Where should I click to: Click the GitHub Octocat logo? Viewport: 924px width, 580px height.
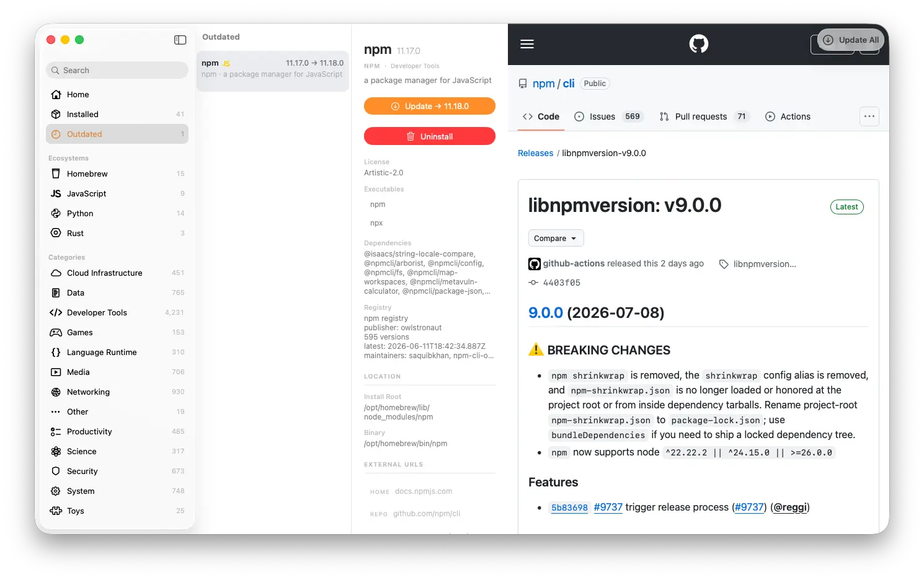699,44
